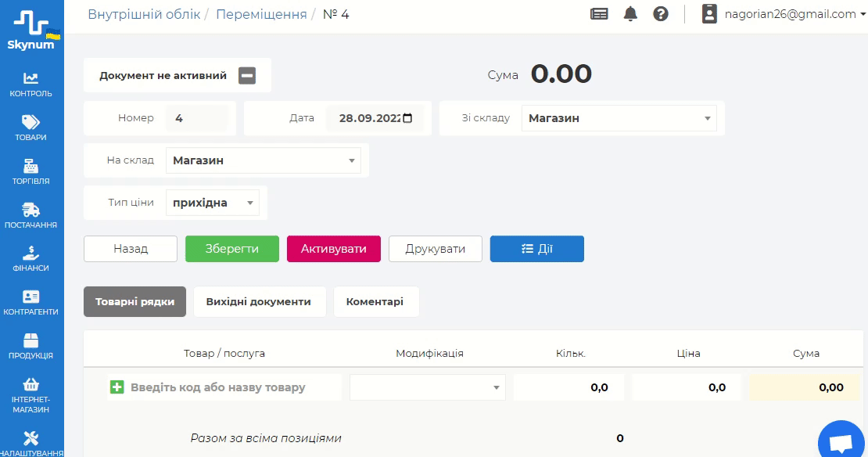This screenshot has height=457, width=868.
Task: Click the green plus add-product icon
Action: pos(117,387)
